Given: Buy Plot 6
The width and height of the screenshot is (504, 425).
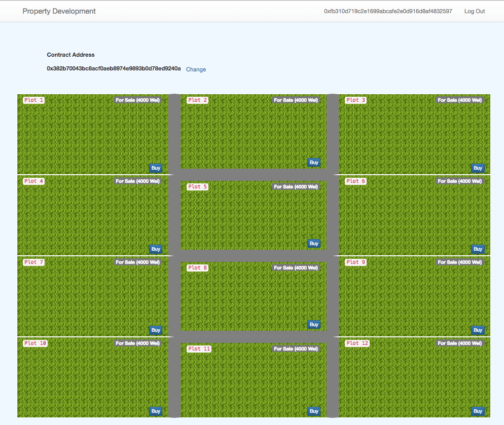Looking at the screenshot, I should pos(478,249).
